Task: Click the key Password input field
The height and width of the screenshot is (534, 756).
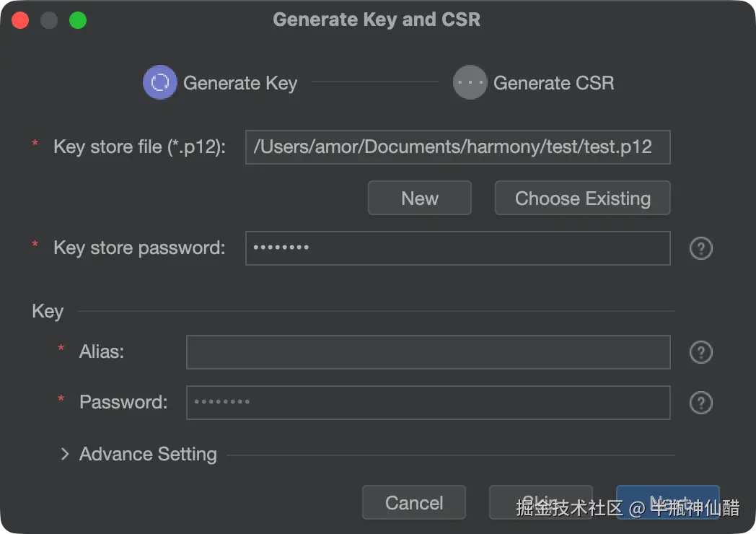Action: click(428, 403)
